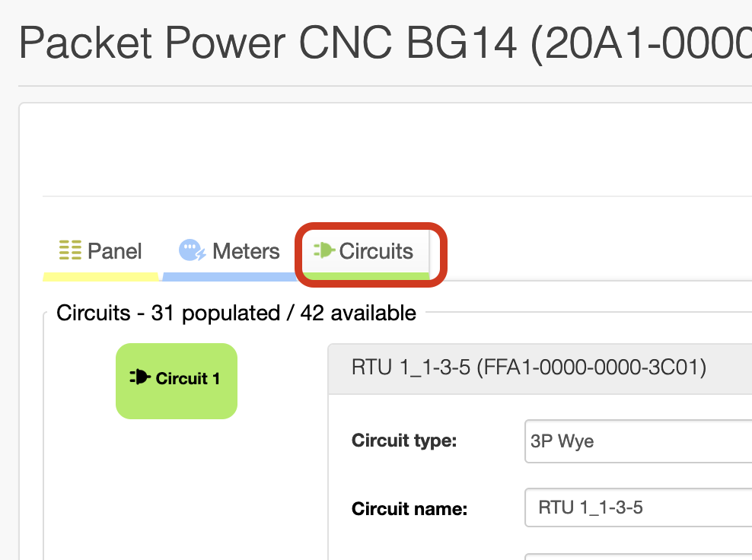The image size is (752, 560).
Task: Click the Meters tab's speech-bubble icon
Action: pyautogui.click(x=190, y=250)
